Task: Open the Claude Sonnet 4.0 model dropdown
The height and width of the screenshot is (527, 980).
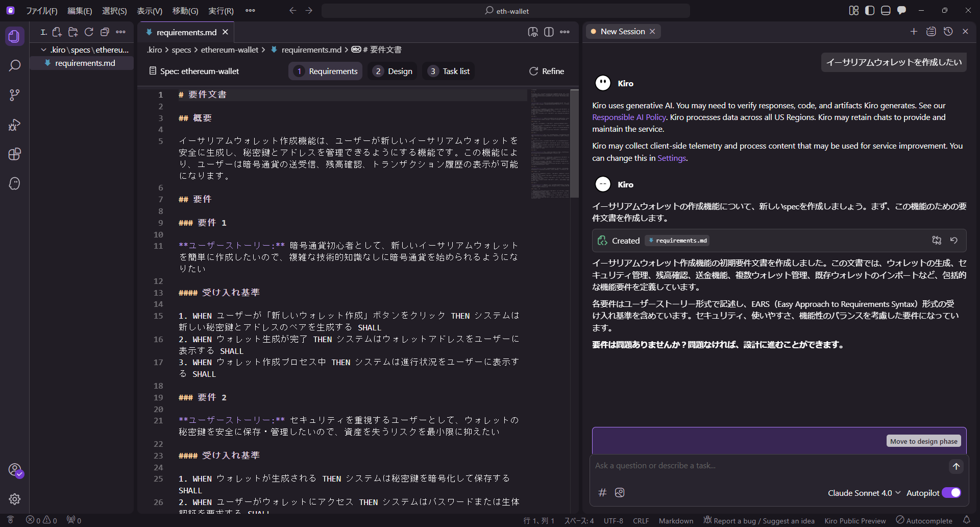Action: tap(864, 493)
